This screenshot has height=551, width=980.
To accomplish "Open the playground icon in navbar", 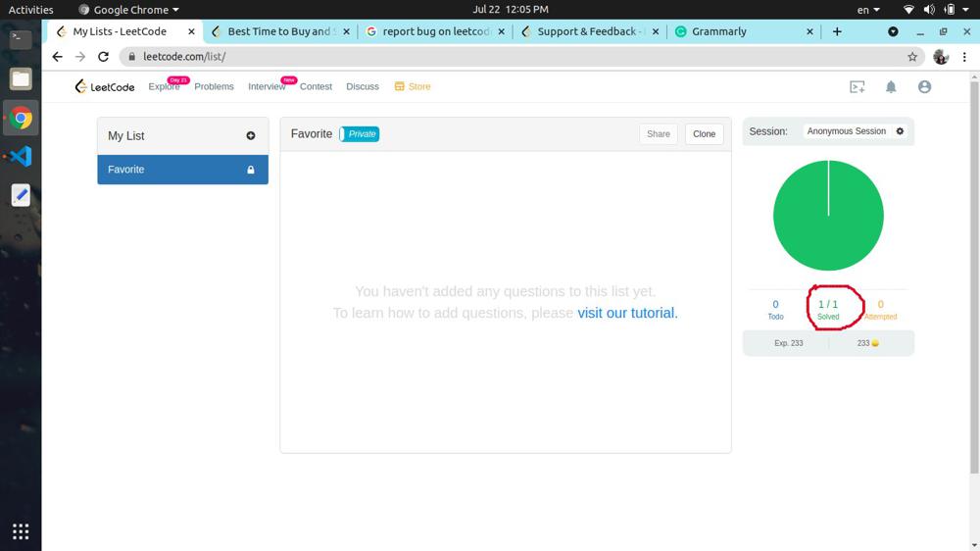I will click(857, 87).
